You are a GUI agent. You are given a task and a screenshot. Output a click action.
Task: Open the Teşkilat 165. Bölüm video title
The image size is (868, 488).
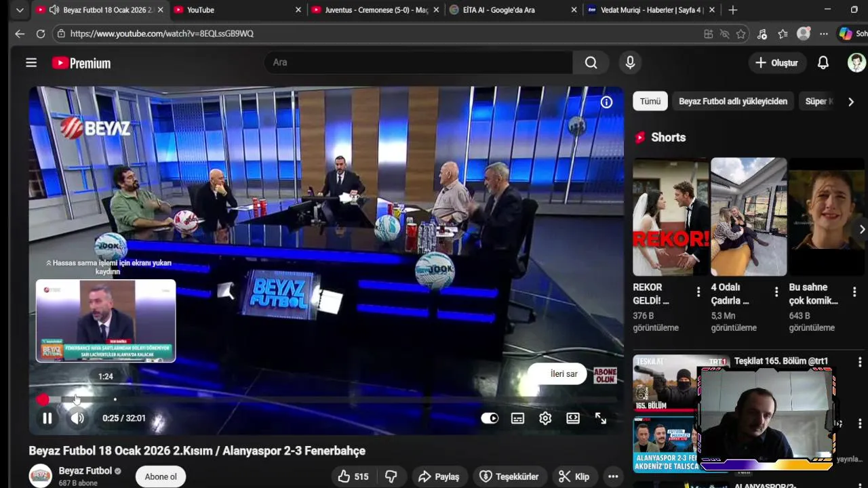(x=781, y=361)
